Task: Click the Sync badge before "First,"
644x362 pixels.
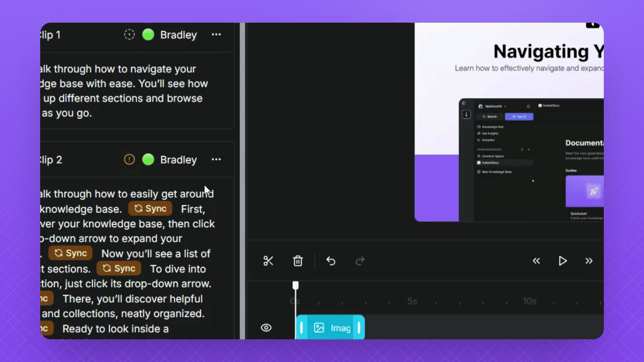Action: (150, 209)
